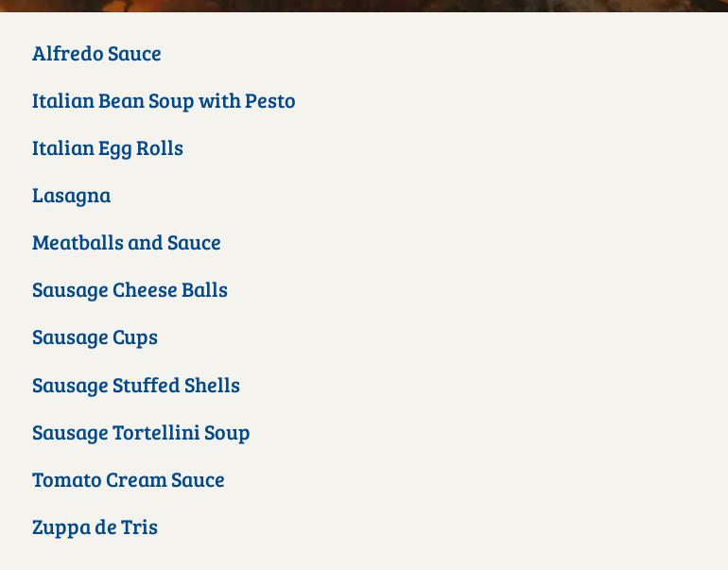Open Sausage Cheese Balls recipe
This screenshot has height=570, width=728.
coord(130,289)
